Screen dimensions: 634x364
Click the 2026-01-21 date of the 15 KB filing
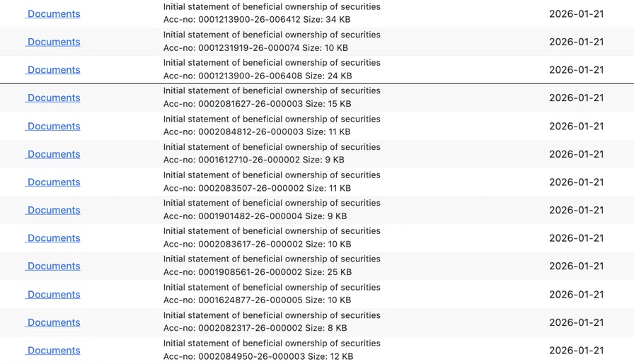pyautogui.click(x=576, y=98)
